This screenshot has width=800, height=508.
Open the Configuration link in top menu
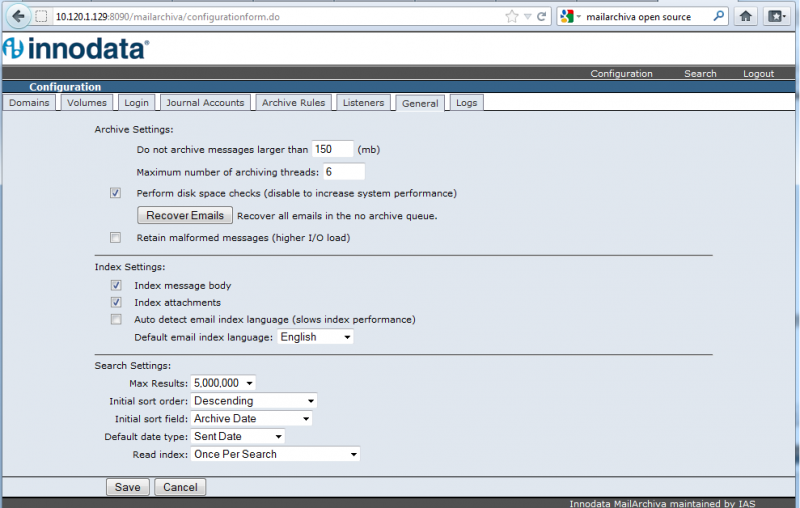pyautogui.click(x=621, y=73)
